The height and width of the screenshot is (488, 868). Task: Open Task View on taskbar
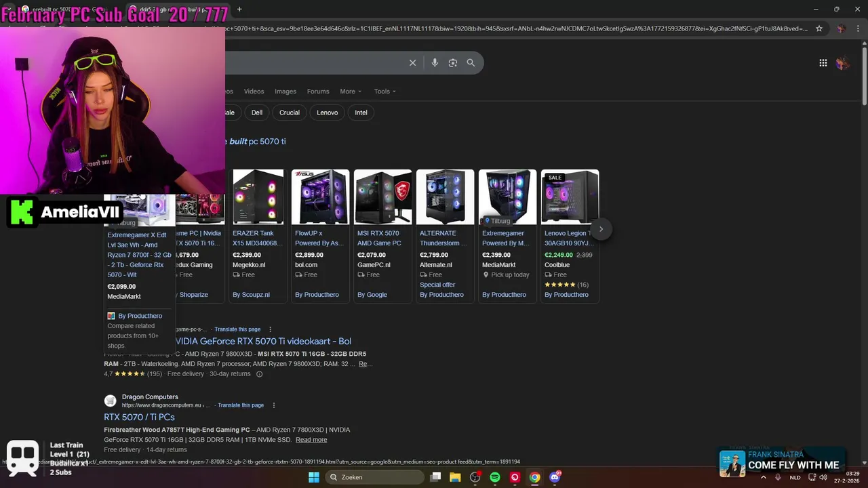click(435, 477)
